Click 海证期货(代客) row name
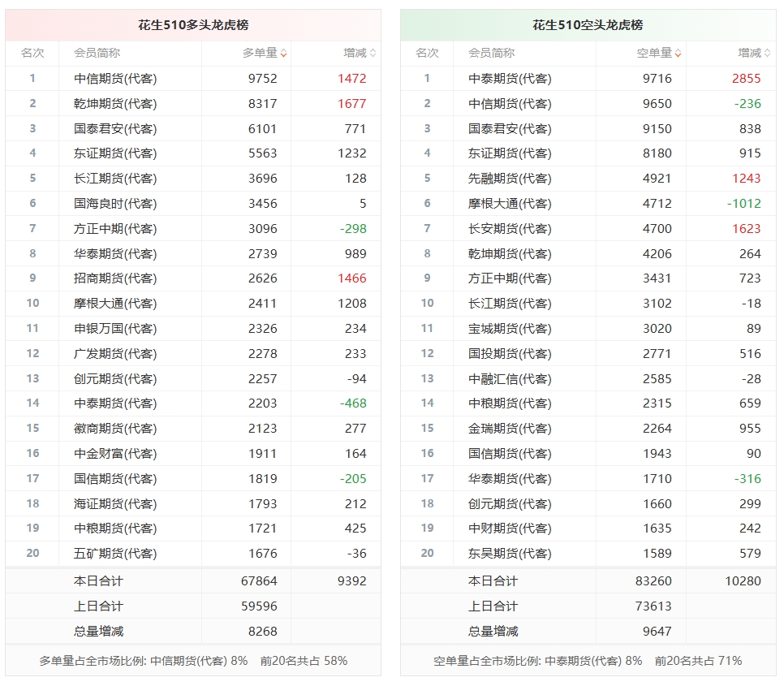Screen dimensions: 784x686 pyautogui.click(x=115, y=503)
